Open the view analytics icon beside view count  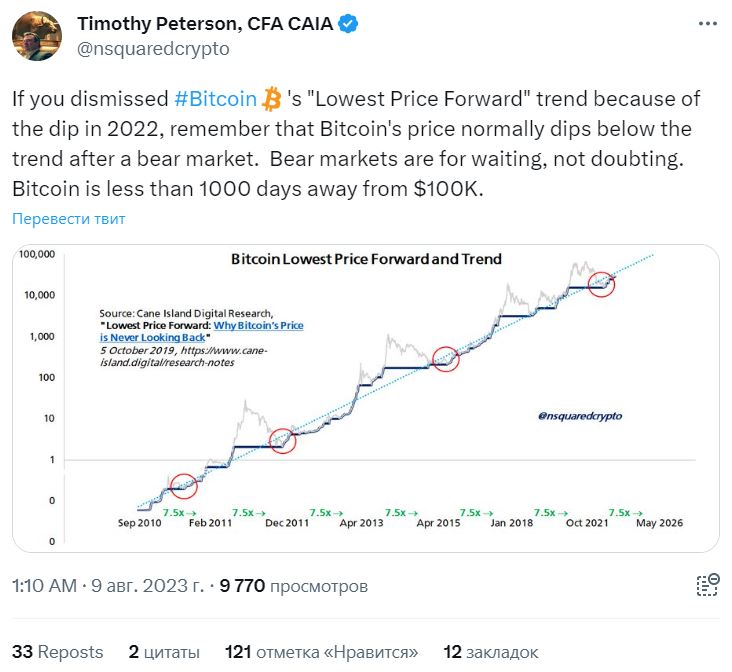click(x=708, y=585)
